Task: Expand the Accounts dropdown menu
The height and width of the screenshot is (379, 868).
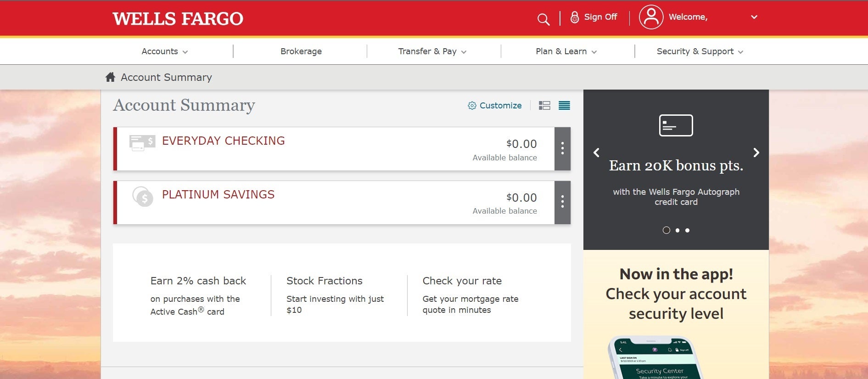Action: coord(164,51)
